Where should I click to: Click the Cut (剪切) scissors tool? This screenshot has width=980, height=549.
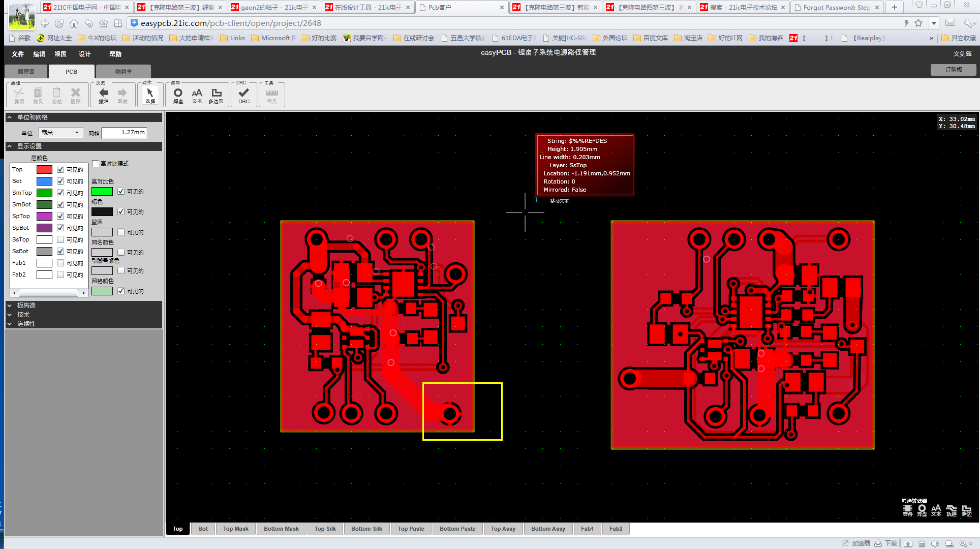(19, 95)
